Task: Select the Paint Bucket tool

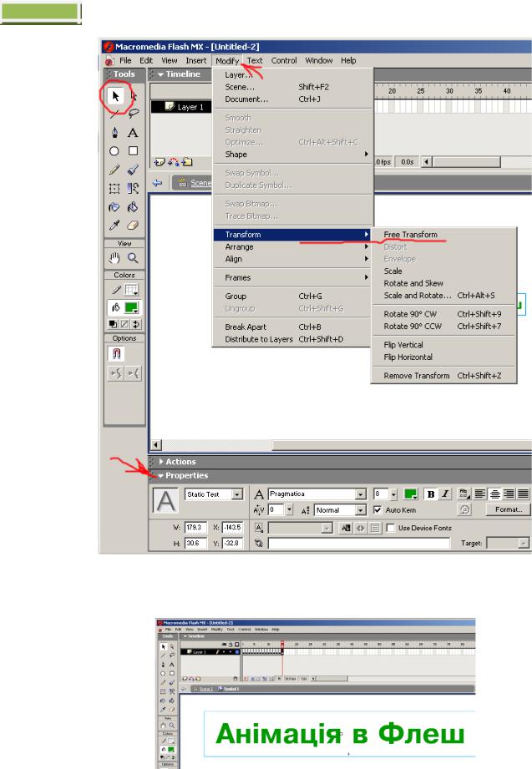Action: click(x=133, y=207)
